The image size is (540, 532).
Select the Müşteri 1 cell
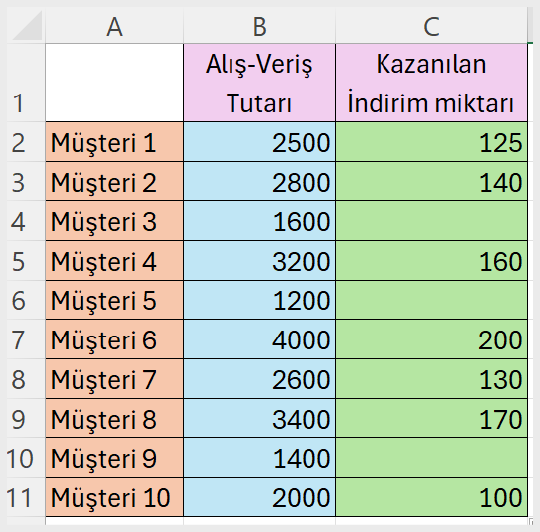pos(114,142)
